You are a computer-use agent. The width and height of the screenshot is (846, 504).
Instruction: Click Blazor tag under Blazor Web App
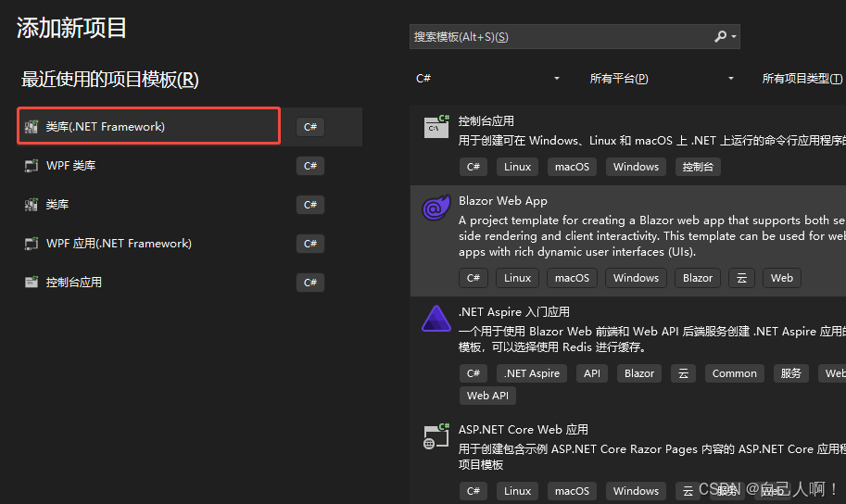[698, 278]
